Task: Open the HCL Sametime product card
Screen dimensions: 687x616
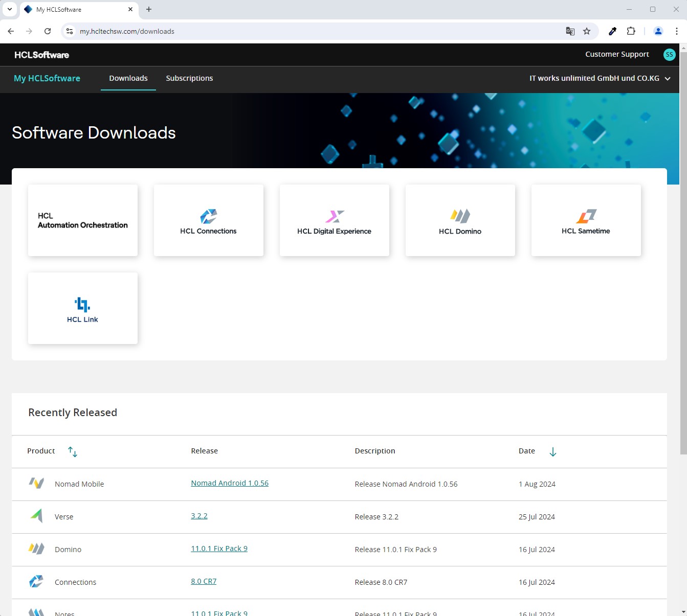Action: [586, 220]
